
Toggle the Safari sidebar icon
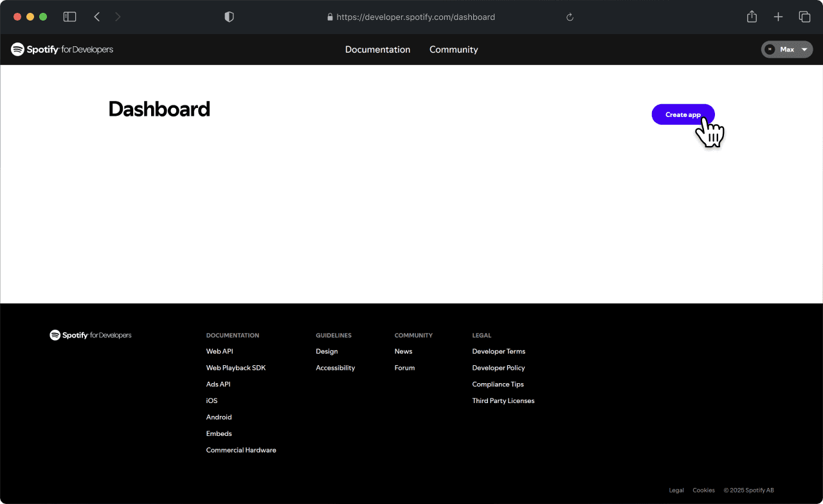(x=69, y=17)
